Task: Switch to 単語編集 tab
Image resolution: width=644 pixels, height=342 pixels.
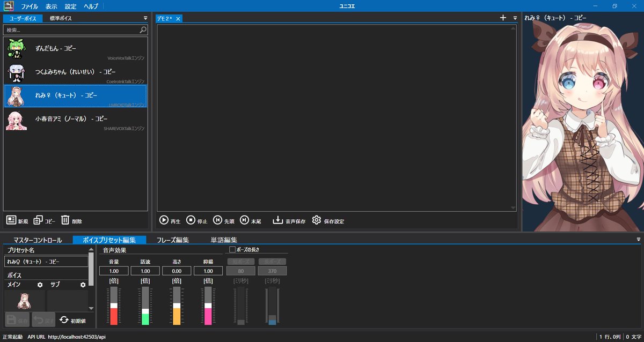Action: point(224,240)
